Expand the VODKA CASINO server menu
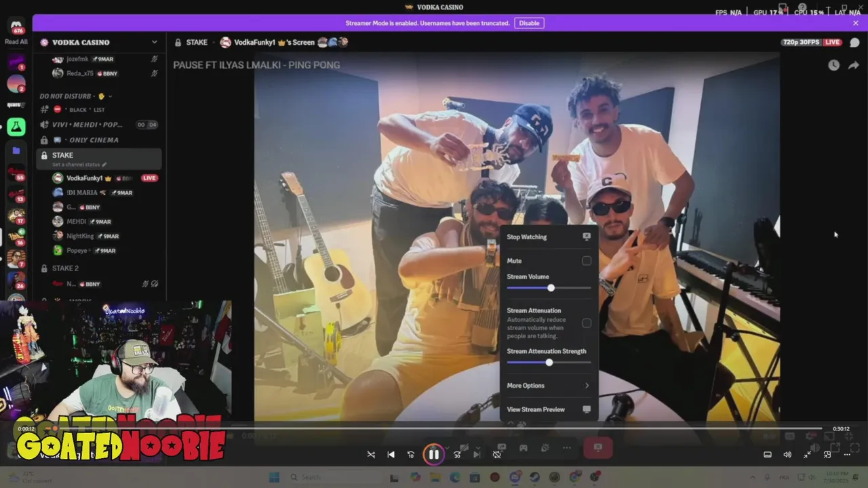 pos(154,42)
